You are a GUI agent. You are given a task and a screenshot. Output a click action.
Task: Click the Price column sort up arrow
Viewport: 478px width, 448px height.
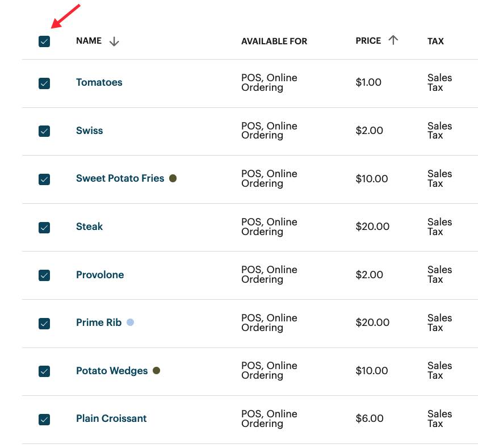pyautogui.click(x=393, y=40)
